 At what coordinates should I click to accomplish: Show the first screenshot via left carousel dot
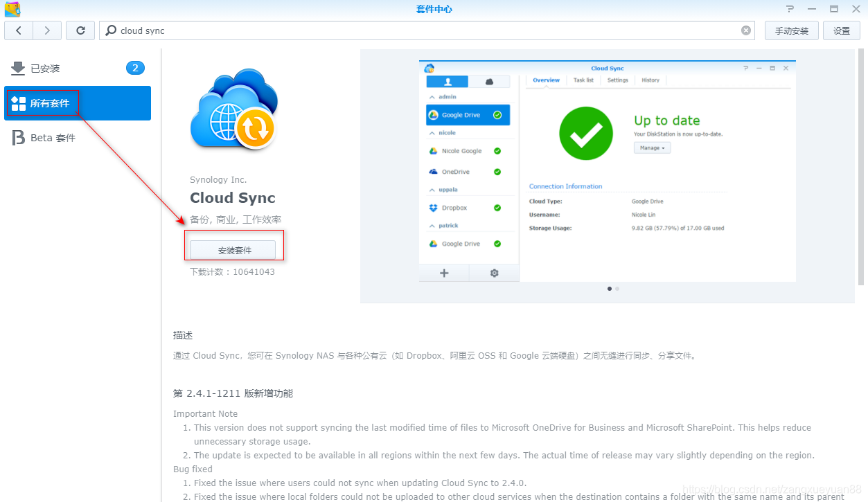click(x=610, y=289)
